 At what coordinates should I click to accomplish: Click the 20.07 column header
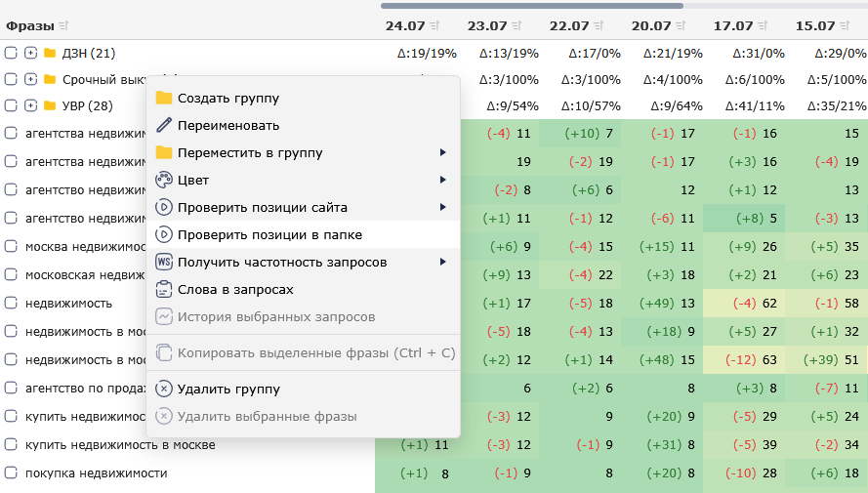point(651,26)
